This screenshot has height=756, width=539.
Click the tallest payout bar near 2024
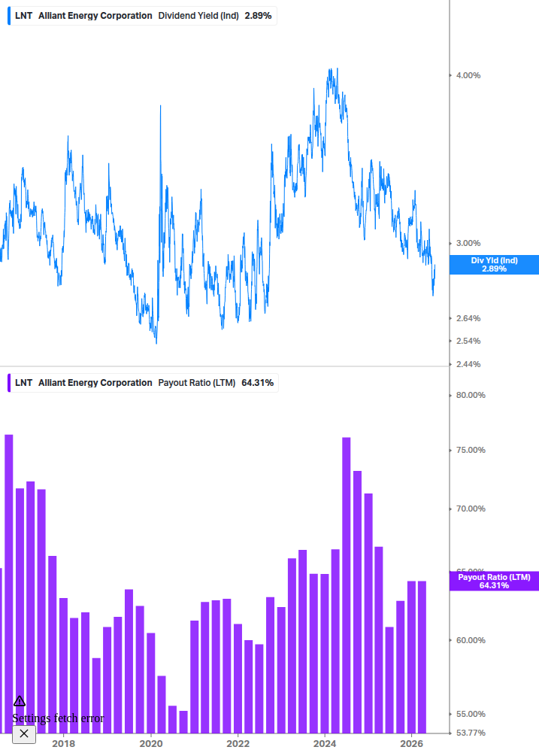(x=347, y=585)
